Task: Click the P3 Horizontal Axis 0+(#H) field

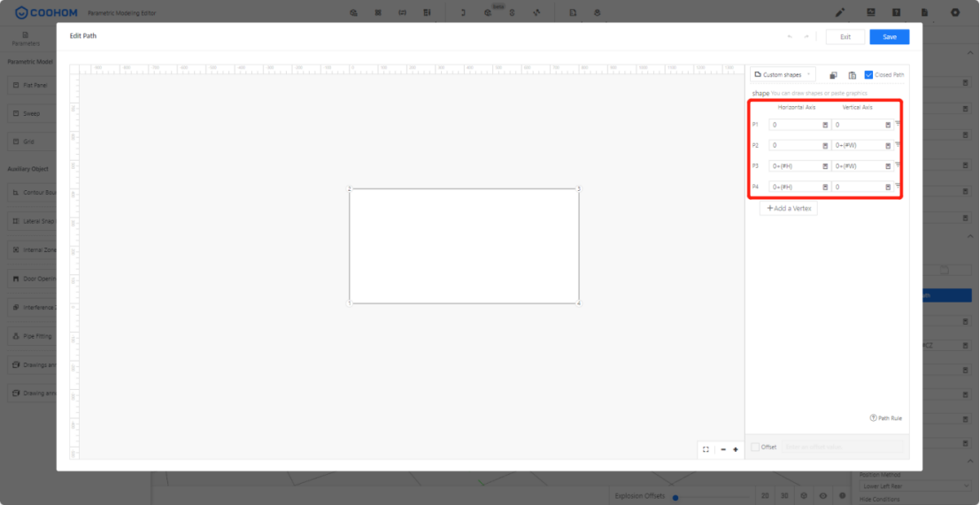Action: [799, 166]
